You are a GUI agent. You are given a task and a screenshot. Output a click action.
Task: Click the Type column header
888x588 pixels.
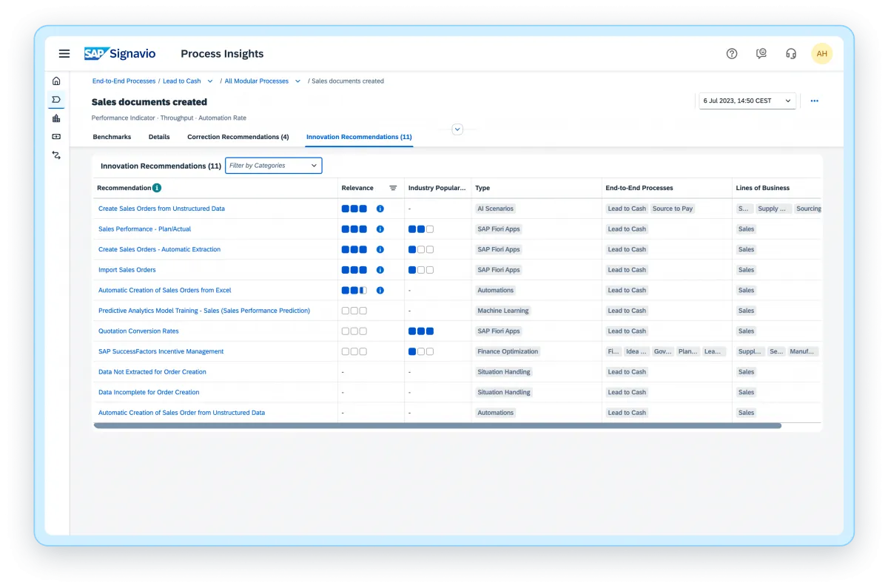[x=482, y=188]
